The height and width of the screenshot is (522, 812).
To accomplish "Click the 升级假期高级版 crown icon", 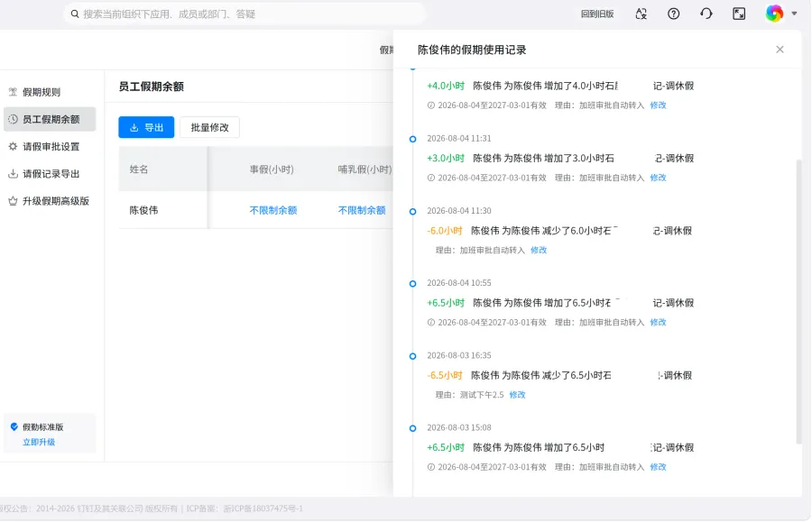I will pos(13,201).
